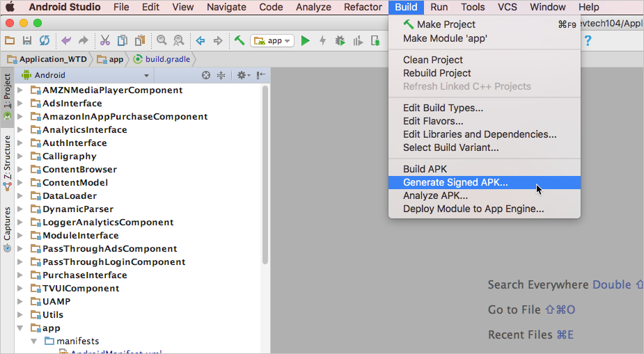Open the app run configuration dropdown

pyautogui.click(x=272, y=41)
